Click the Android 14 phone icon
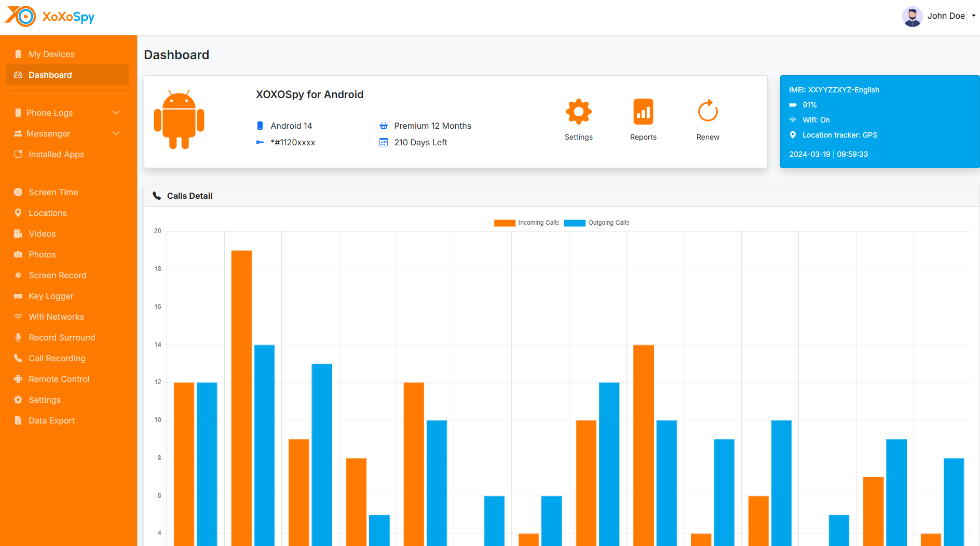980x546 pixels. tap(260, 126)
